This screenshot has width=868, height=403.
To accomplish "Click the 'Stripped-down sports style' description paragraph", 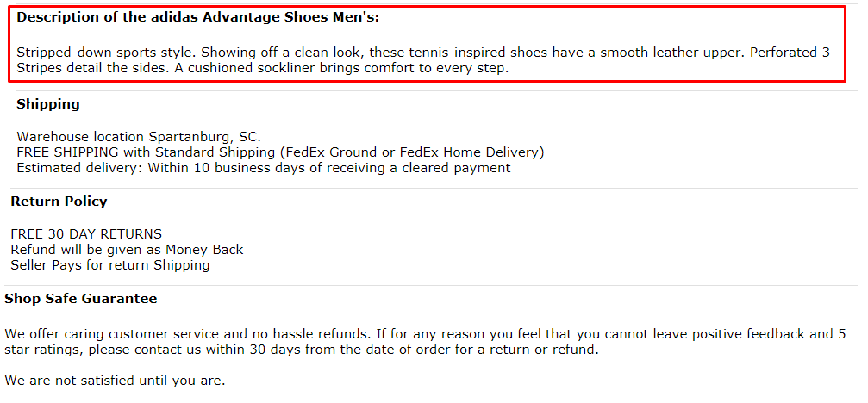I will tap(426, 61).
